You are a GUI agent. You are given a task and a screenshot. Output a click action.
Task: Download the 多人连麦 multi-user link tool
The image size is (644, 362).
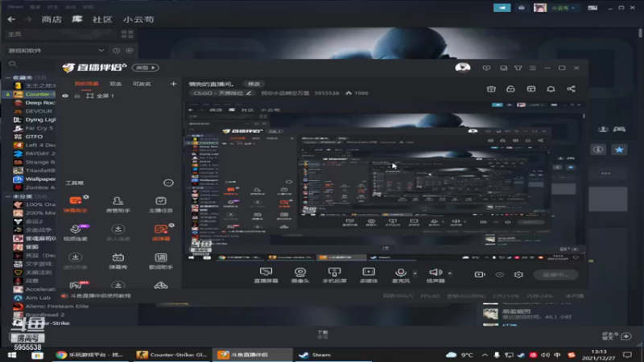coord(118,232)
